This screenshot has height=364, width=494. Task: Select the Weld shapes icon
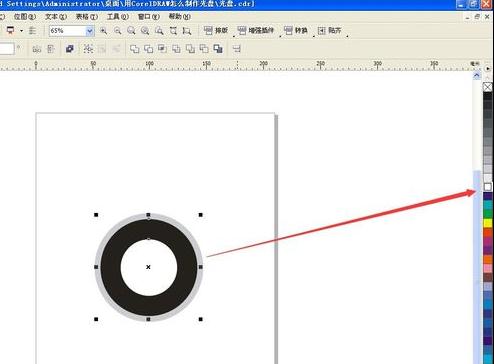coord(134,49)
